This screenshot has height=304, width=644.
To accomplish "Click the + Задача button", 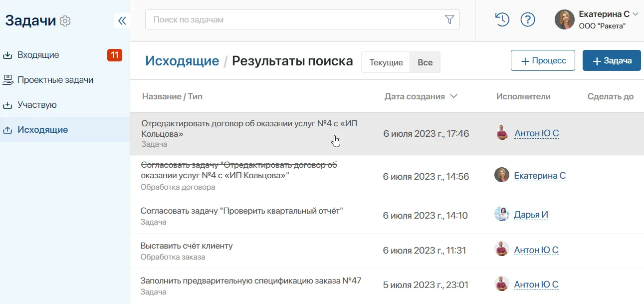I will (612, 60).
